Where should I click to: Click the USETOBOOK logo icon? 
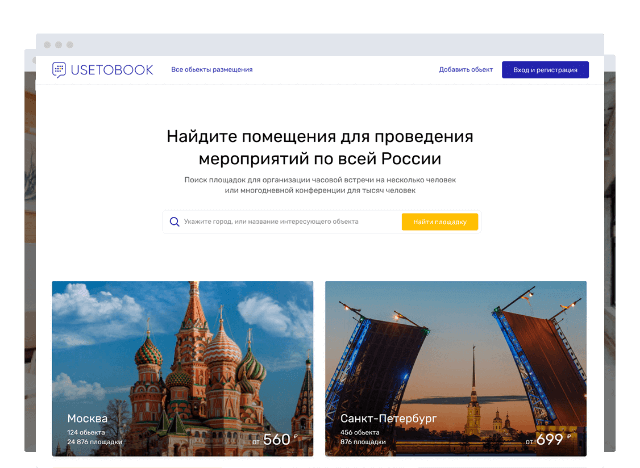click(x=59, y=70)
